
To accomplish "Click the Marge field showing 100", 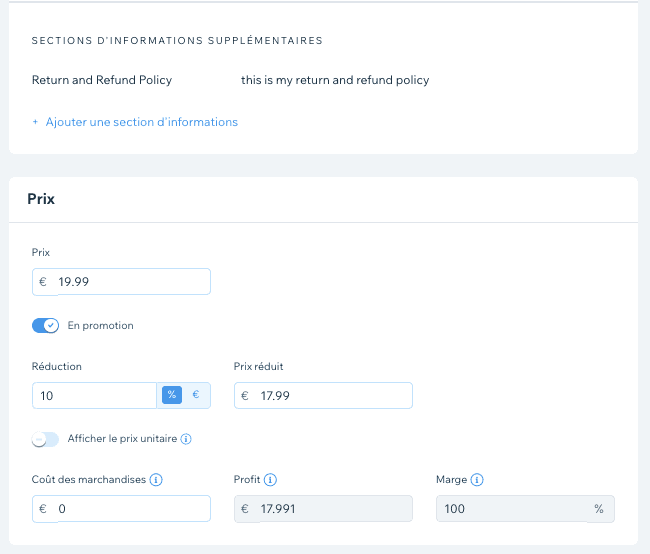I will pyautogui.click(x=510, y=509).
